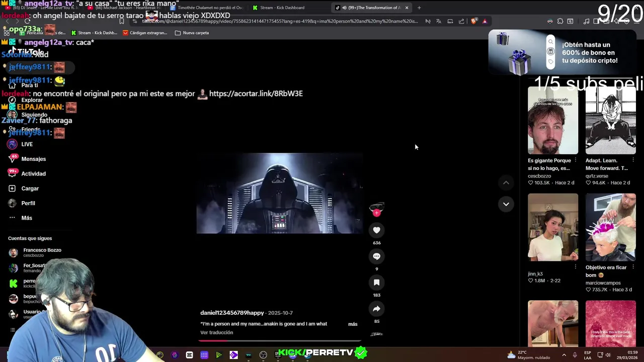Open media control music note icon
The image size is (644, 362).
pyautogui.click(x=586, y=21)
